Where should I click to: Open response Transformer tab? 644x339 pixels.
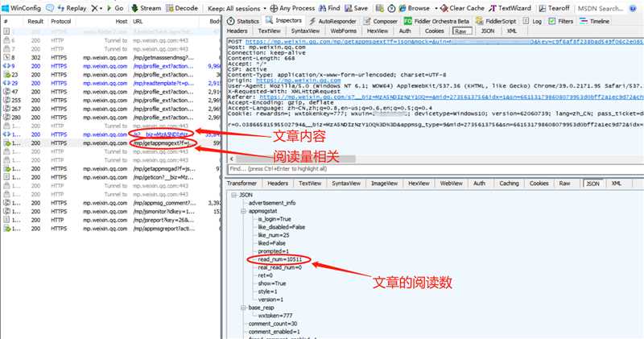tap(242, 184)
